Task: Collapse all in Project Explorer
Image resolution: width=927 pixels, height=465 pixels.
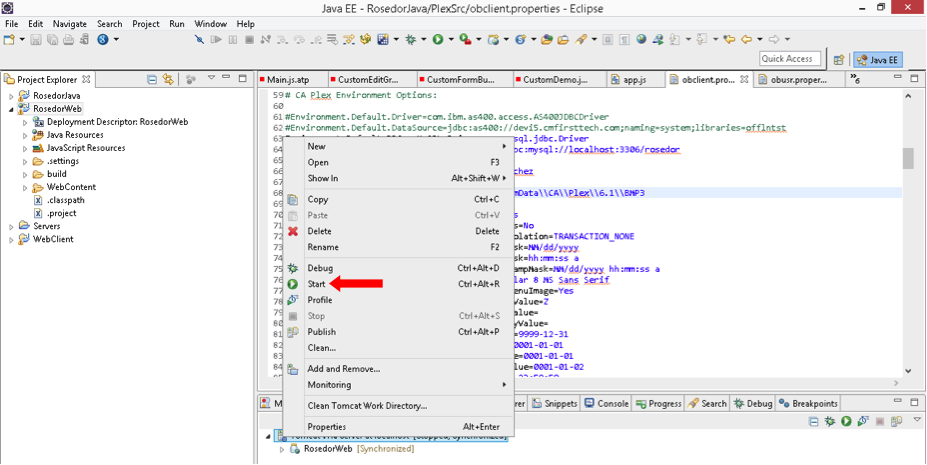Action: 152,79
